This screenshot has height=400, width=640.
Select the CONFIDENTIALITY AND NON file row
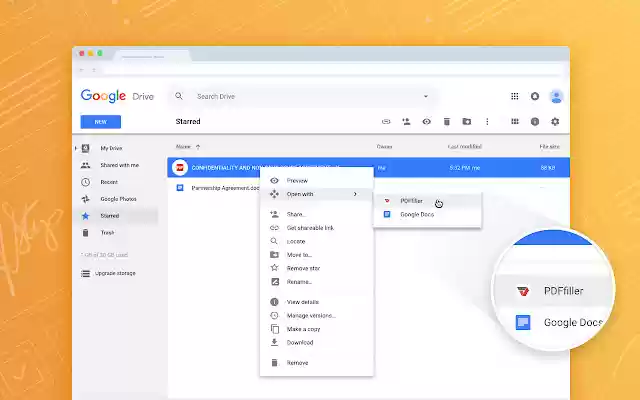(x=368, y=168)
